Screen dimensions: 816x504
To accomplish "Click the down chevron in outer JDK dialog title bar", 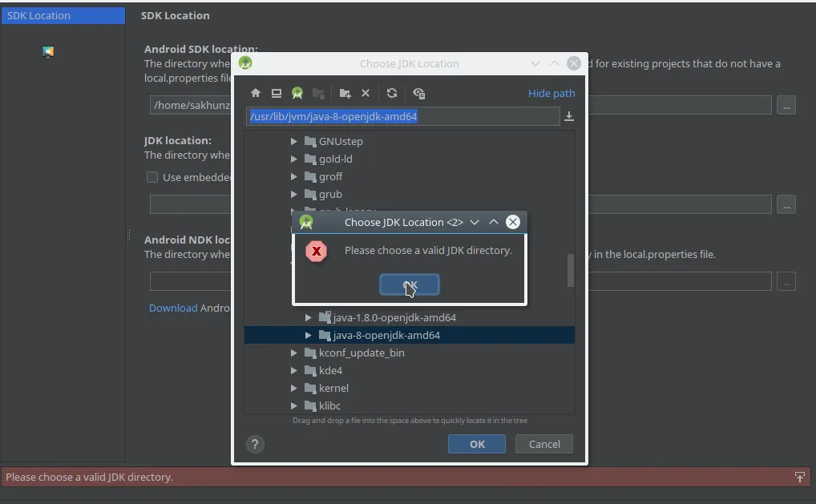I will coord(535,63).
